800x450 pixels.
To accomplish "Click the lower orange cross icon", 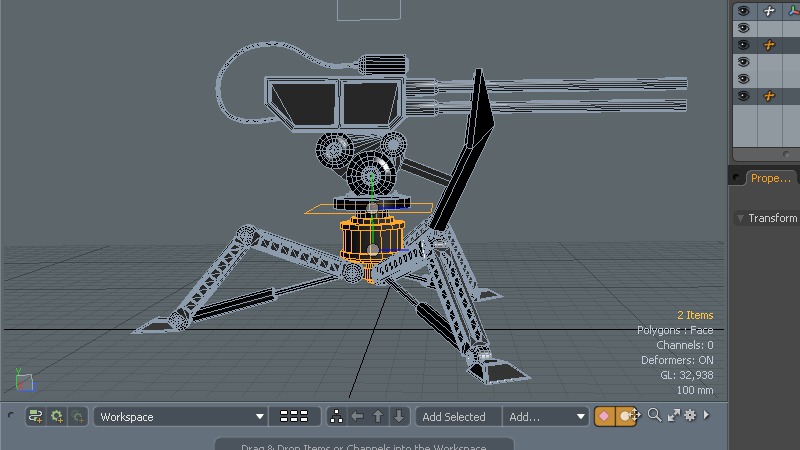I will click(x=769, y=96).
